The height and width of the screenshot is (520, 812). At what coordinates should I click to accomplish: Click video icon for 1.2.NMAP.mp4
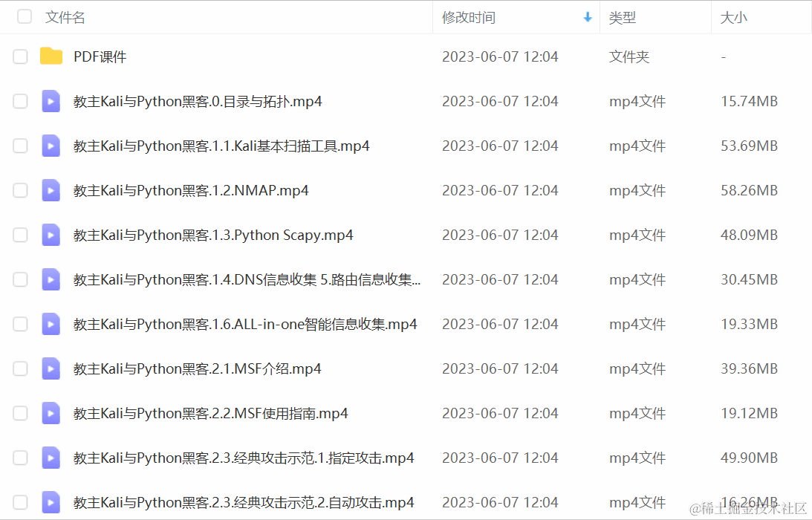tap(51, 190)
